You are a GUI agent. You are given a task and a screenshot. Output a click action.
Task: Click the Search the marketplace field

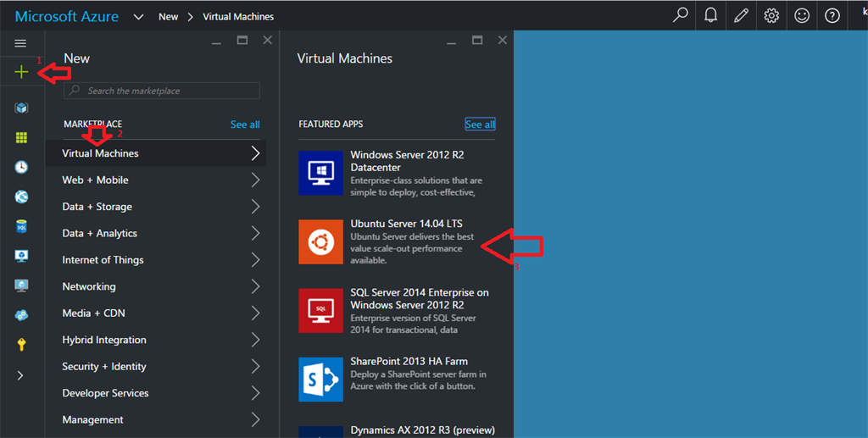point(162,91)
